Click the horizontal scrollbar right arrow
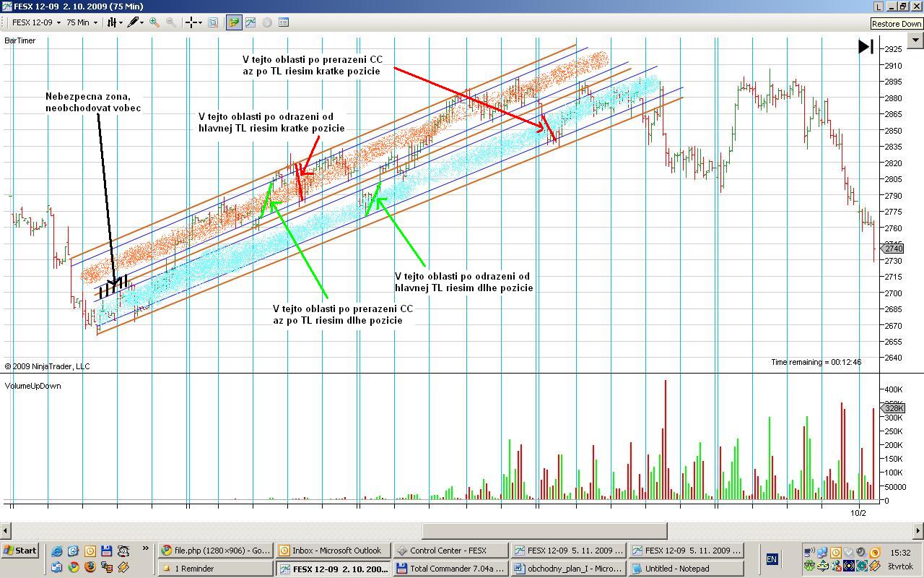This screenshot has width=924, height=578. point(918,530)
